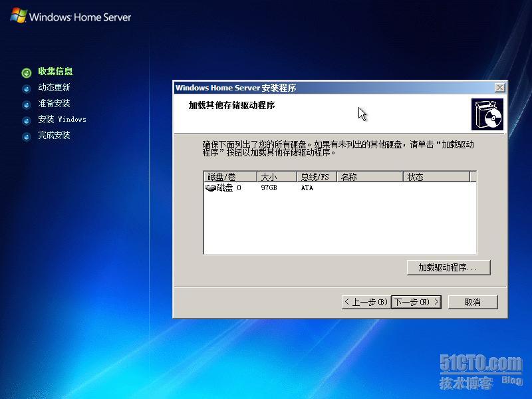The width and height of the screenshot is (532, 399).
Task: Close the Windows Home Server setup dialog
Action: pos(500,88)
